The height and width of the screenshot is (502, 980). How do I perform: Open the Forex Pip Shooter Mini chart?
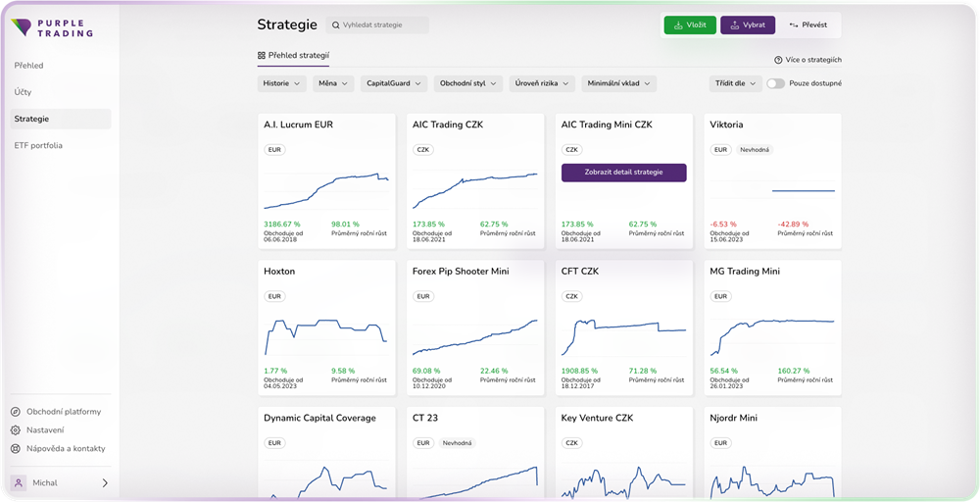coord(475,336)
